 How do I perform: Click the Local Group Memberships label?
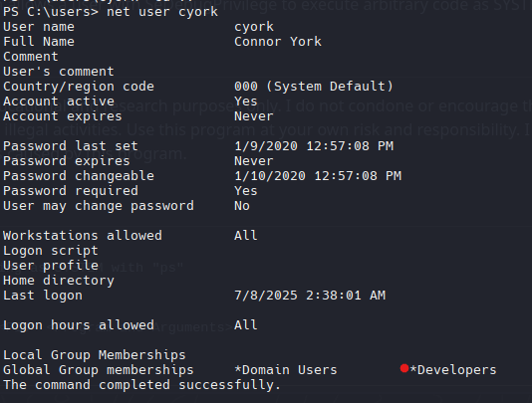(x=95, y=355)
